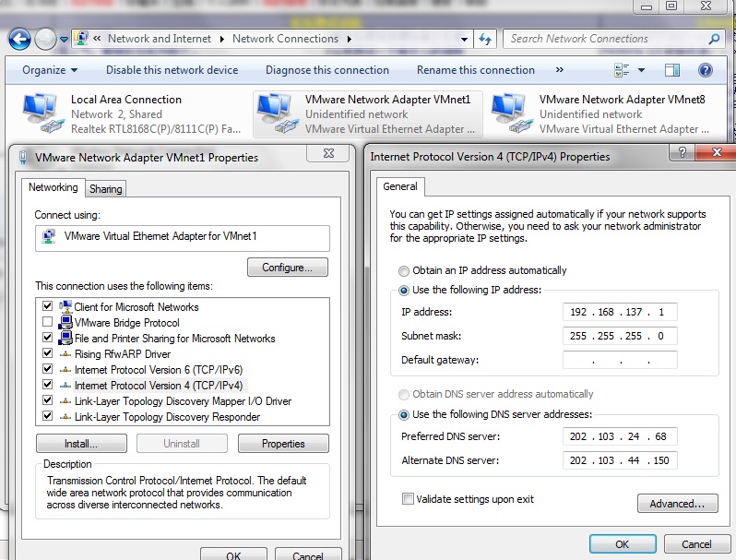Screen dimensions: 736x560
Task: Select Network Connections breadcrumb
Action: tap(285, 39)
